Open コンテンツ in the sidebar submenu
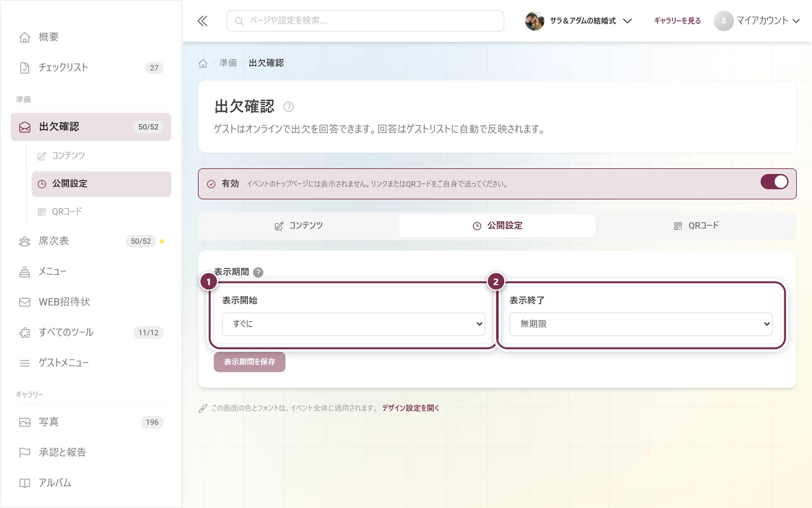Image resolution: width=812 pixels, height=508 pixels. 101,156
